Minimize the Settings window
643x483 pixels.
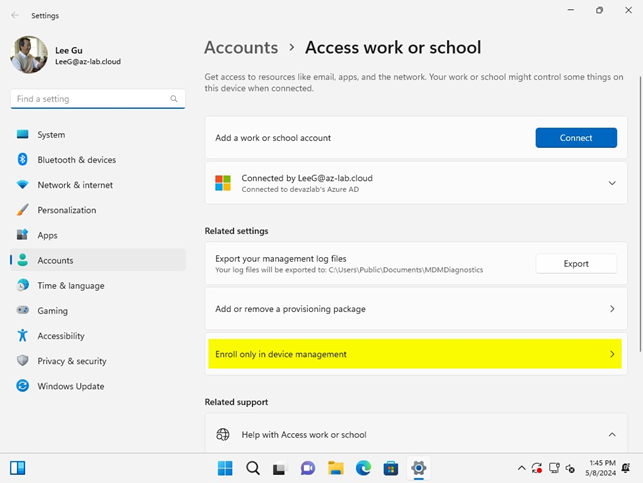point(570,10)
